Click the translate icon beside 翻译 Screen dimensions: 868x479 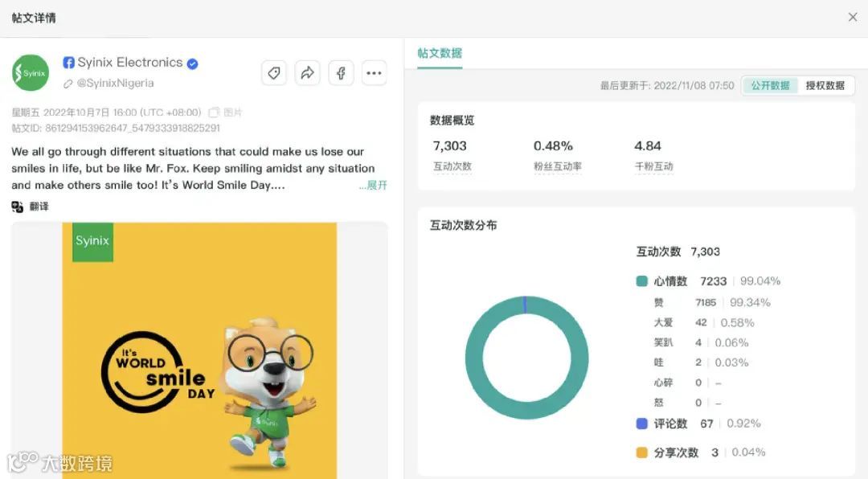point(17,207)
